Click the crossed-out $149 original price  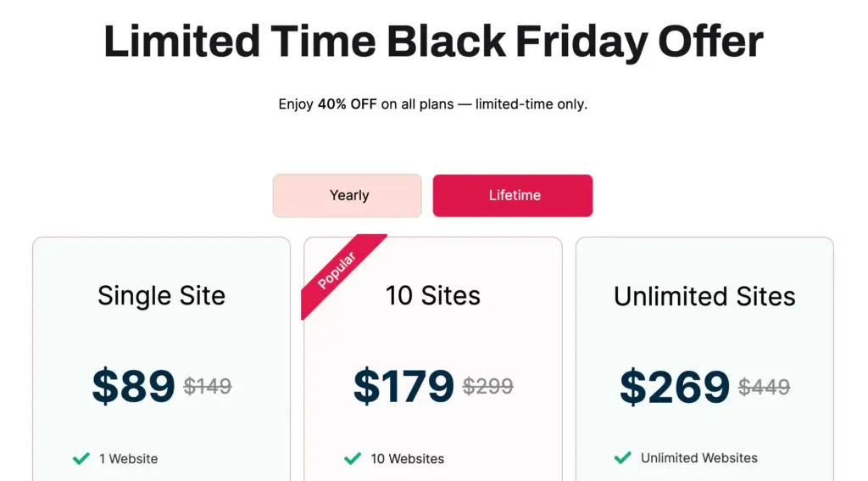pyautogui.click(x=208, y=387)
